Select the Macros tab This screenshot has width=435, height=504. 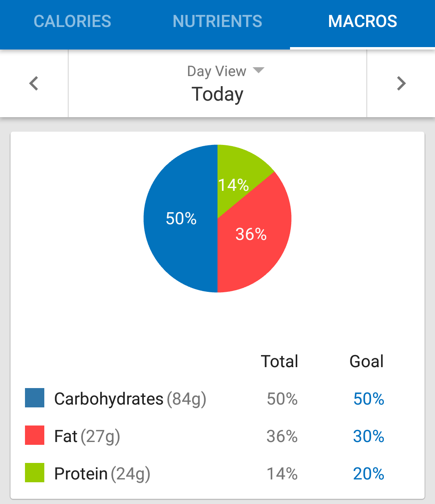[x=362, y=22]
